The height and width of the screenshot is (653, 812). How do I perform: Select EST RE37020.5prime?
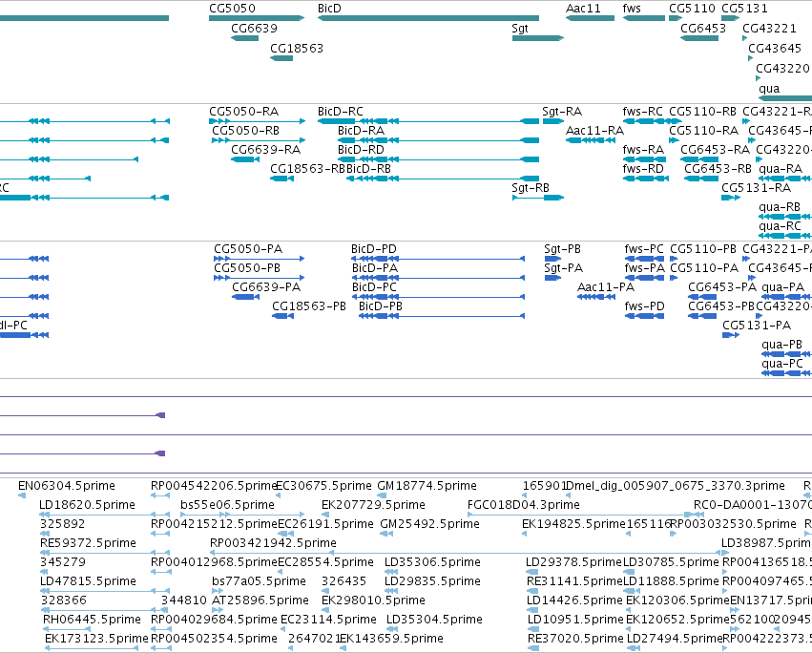(532, 648)
